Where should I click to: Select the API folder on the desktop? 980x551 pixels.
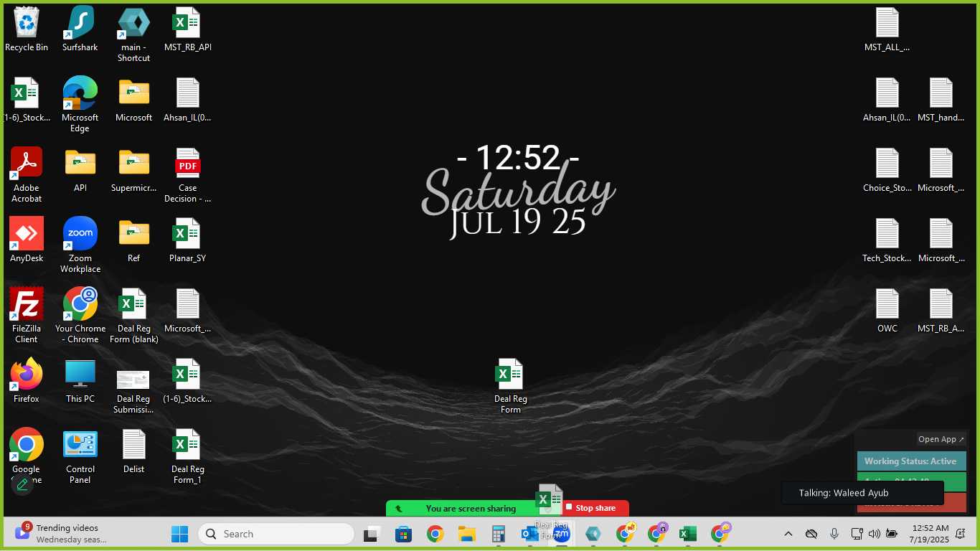click(80, 170)
